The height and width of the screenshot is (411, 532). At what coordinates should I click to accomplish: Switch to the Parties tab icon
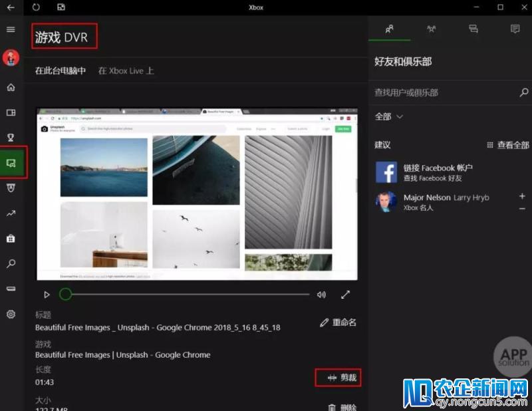[431, 29]
